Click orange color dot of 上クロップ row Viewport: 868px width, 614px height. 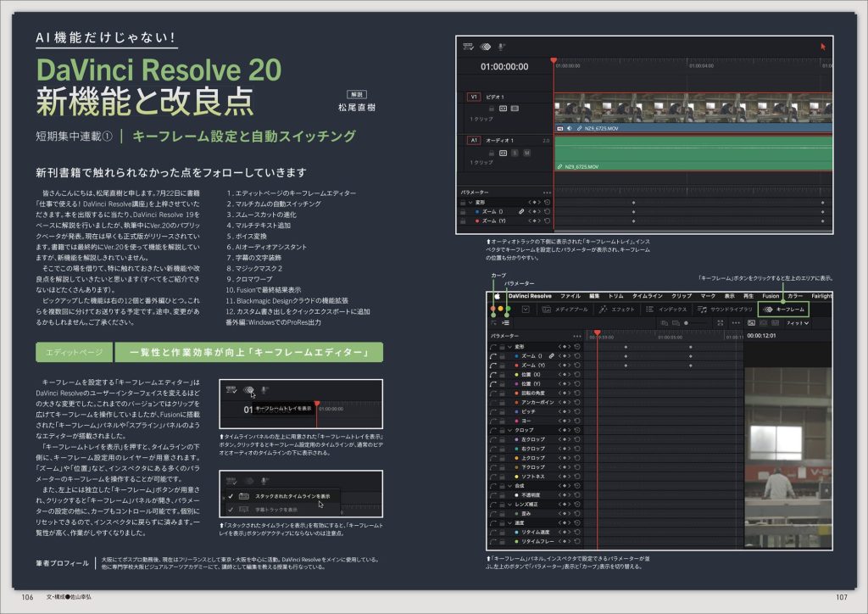pyautogui.click(x=516, y=458)
